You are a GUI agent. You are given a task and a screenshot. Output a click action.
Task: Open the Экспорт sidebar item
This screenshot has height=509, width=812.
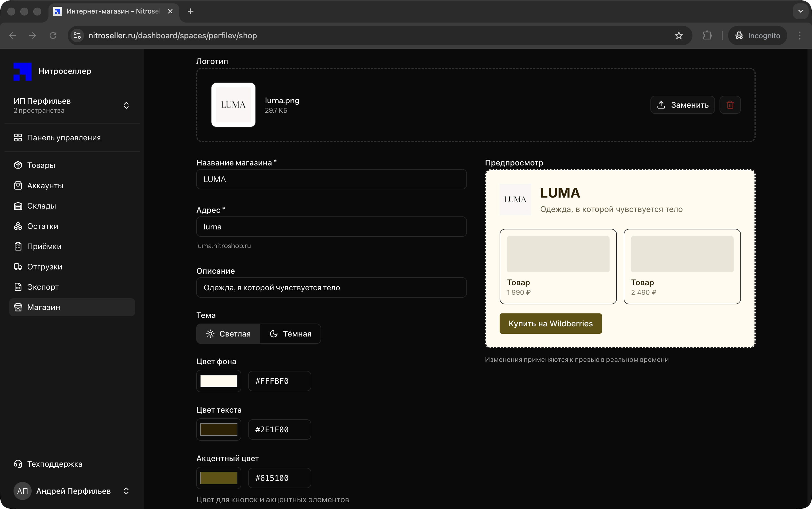[43, 287]
